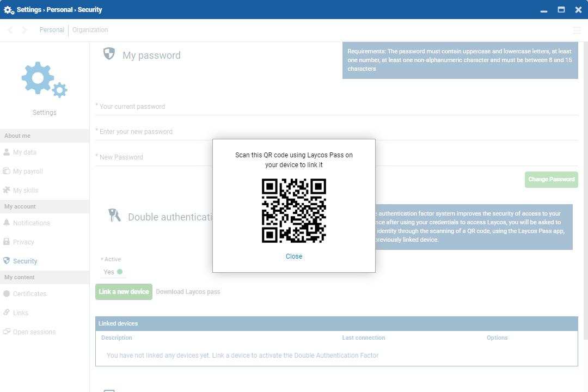
Task: Go forward with the right arrow
Action: click(x=24, y=30)
